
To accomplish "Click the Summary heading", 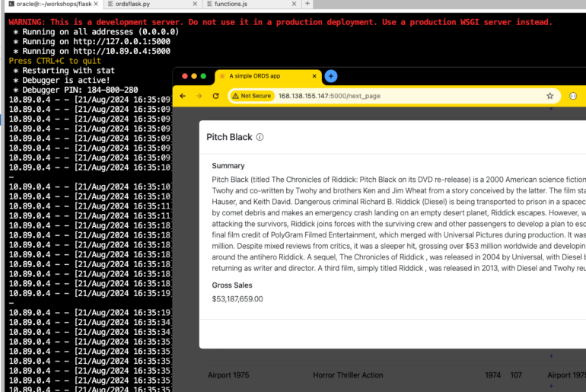I will click(228, 165).
